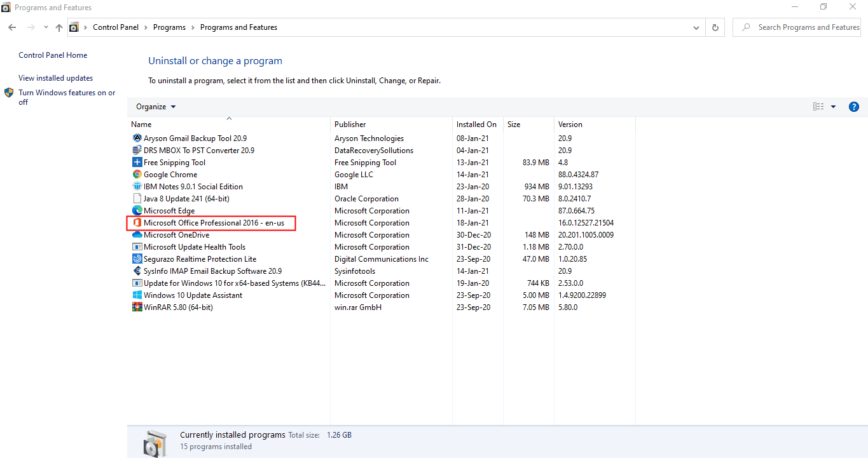Click the Segurazo Realtime Protection Lite icon
This screenshot has height=458, width=868.
137,259
